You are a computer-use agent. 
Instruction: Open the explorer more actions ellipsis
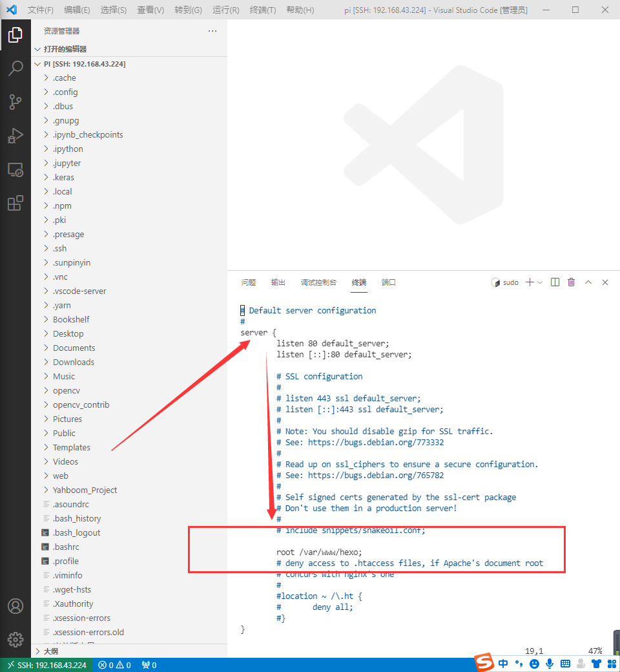[212, 31]
